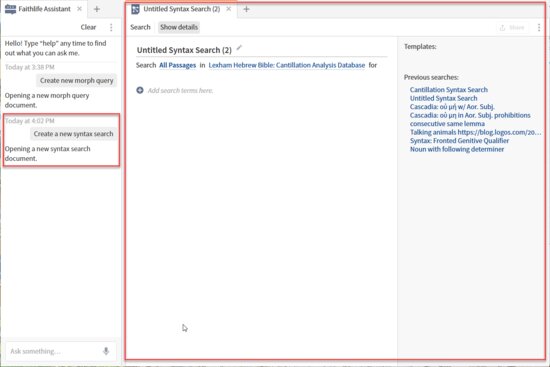Click the Templates label

[x=420, y=47]
